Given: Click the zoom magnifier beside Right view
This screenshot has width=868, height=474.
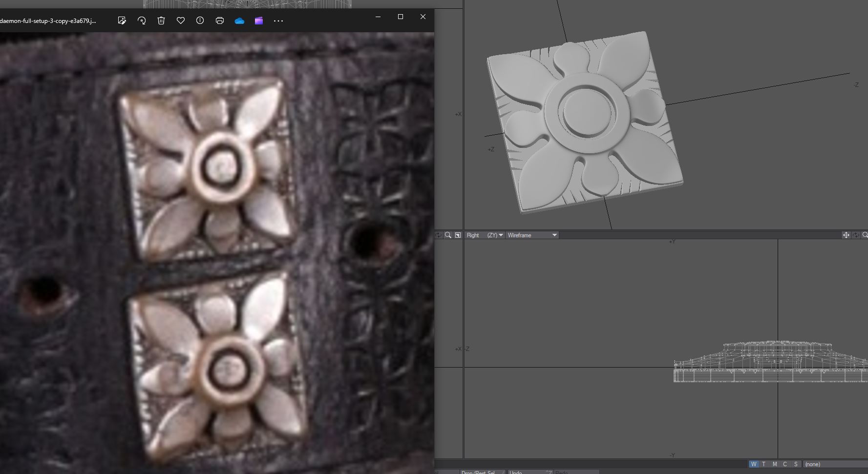Looking at the screenshot, I should coord(448,235).
